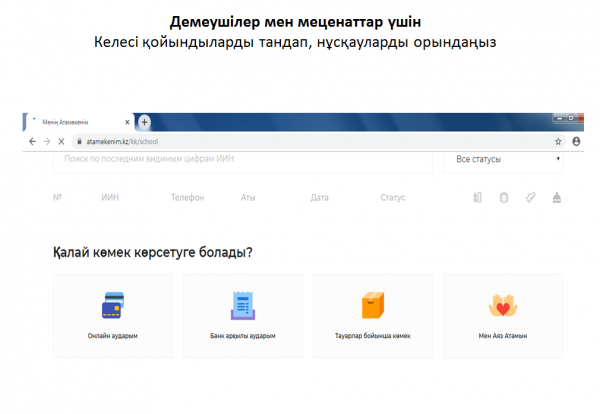Click the document icon in table header
This screenshot has width=600, height=414.
[x=478, y=197]
